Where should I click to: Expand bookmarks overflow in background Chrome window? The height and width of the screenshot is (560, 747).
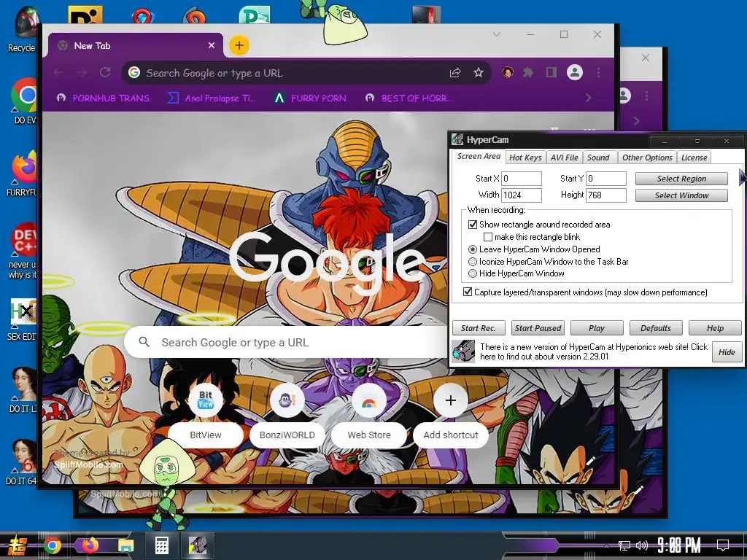point(636,121)
